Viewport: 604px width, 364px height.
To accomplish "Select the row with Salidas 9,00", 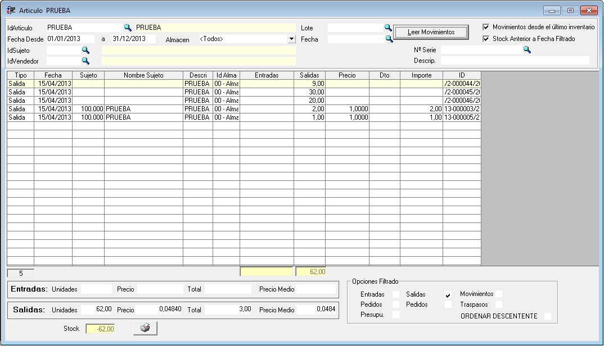I will point(244,84).
